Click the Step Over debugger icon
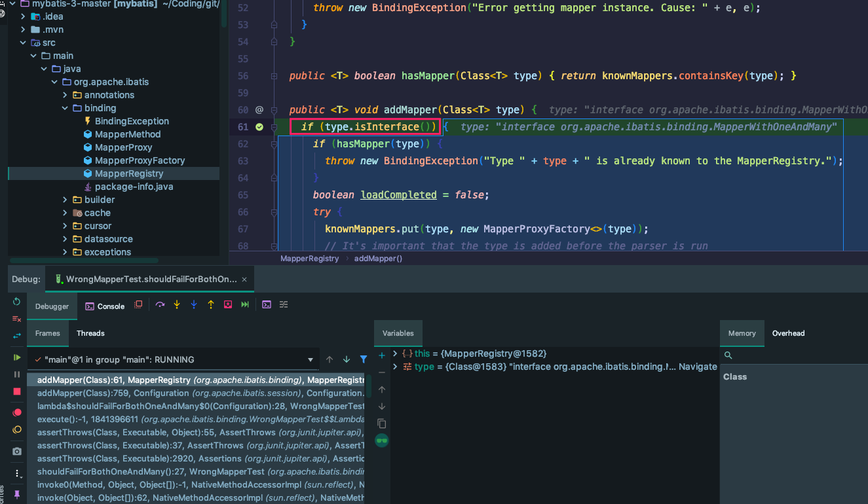This screenshot has height=504, width=868. click(160, 305)
